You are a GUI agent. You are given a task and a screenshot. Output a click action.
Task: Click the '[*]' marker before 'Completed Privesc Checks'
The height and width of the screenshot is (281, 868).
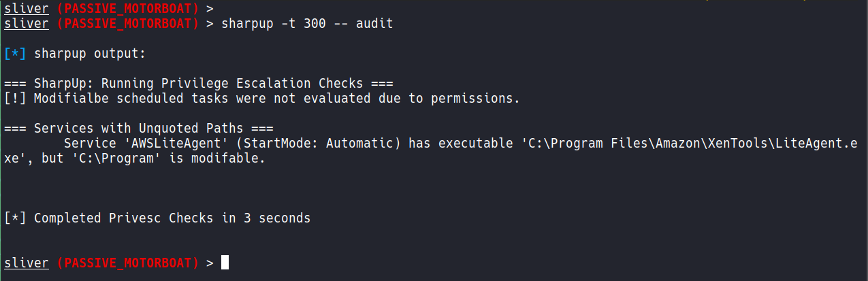point(15,218)
